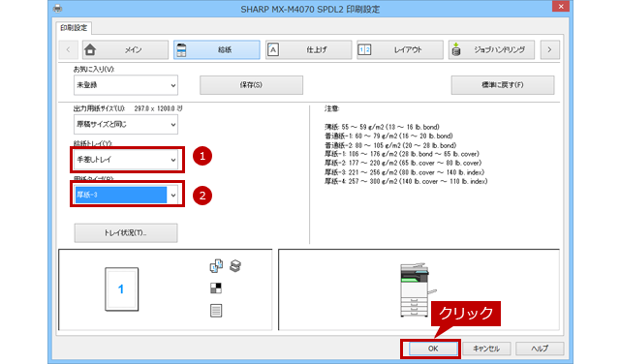This screenshot has height=364, width=620.
Task: Click the stacked sheets icon in preview
Action: pos(235,265)
